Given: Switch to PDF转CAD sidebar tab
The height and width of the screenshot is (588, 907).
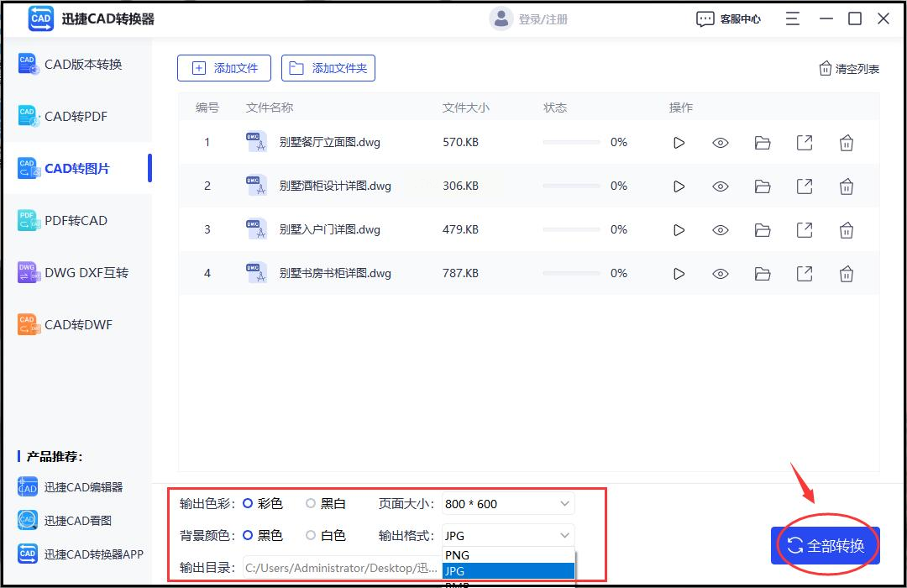Looking at the screenshot, I should [77, 220].
